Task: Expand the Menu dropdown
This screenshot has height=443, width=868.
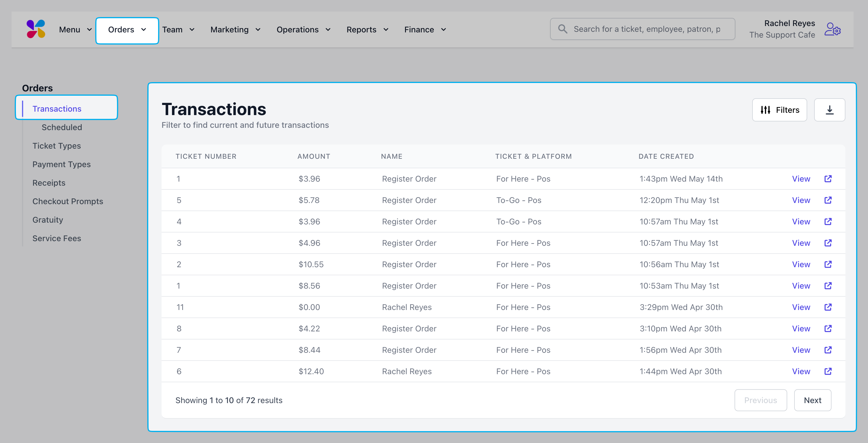Action: 75,29
